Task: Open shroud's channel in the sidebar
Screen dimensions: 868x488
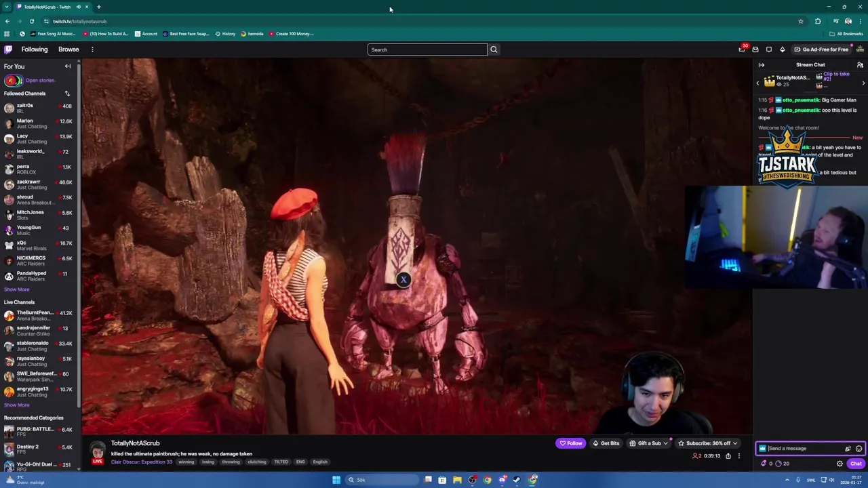Action: click(x=40, y=200)
